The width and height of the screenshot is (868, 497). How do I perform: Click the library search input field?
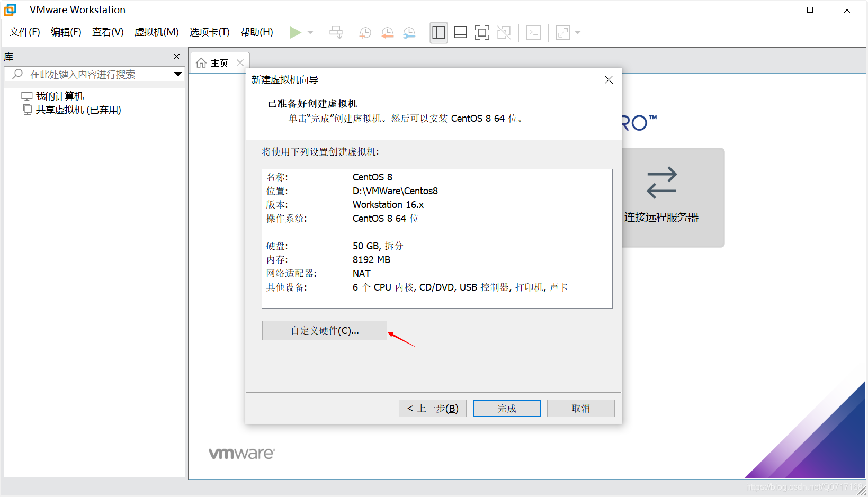point(94,74)
